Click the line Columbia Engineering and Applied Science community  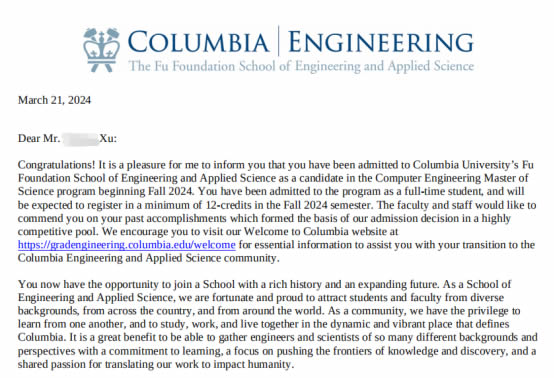click(x=148, y=258)
